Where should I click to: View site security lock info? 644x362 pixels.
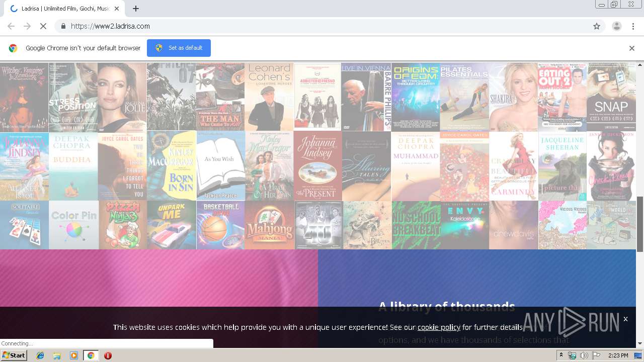click(x=63, y=26)
